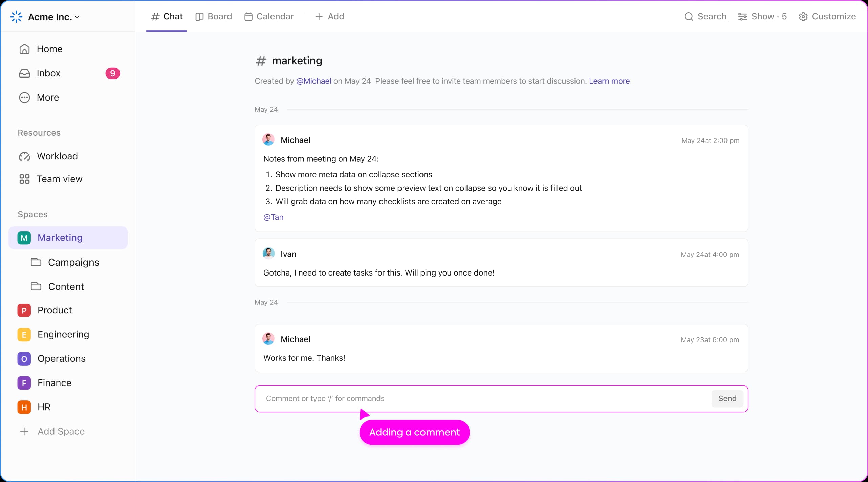Select the Workload view in Resources
The image size is (868, 482).
tap(57, 156)
